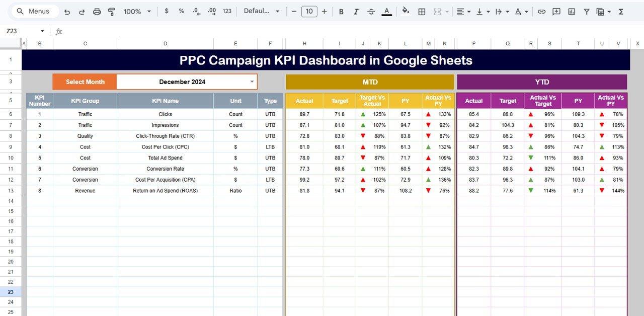Toggle italic formatting

tap(356, 11)
